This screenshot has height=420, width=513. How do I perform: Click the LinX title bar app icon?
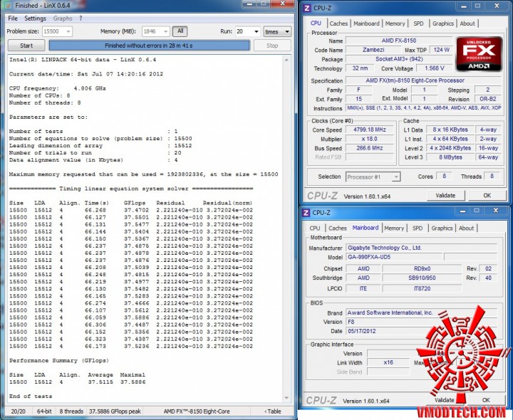click(x=8, y=5)
